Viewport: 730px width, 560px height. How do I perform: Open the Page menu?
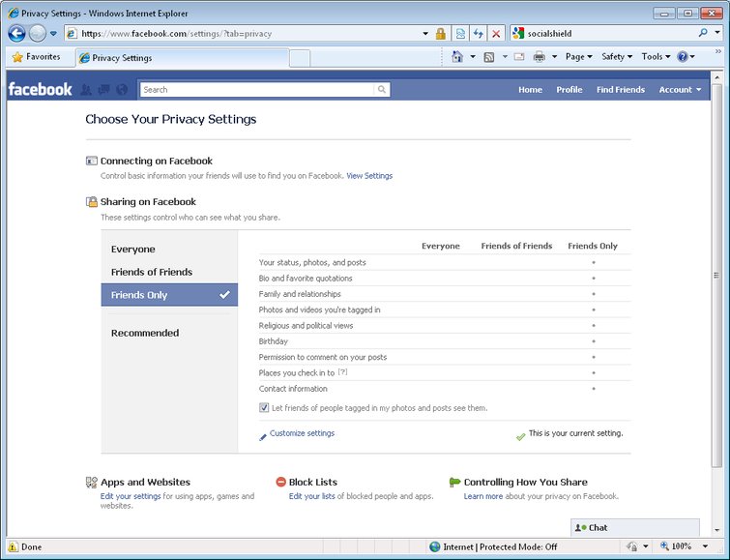point(579,57)
